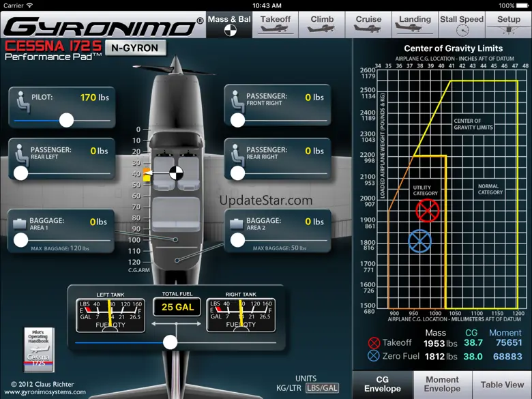Click the pilot weight slider handle
Screen dimensions: 532x399
[x=66, y=121]
